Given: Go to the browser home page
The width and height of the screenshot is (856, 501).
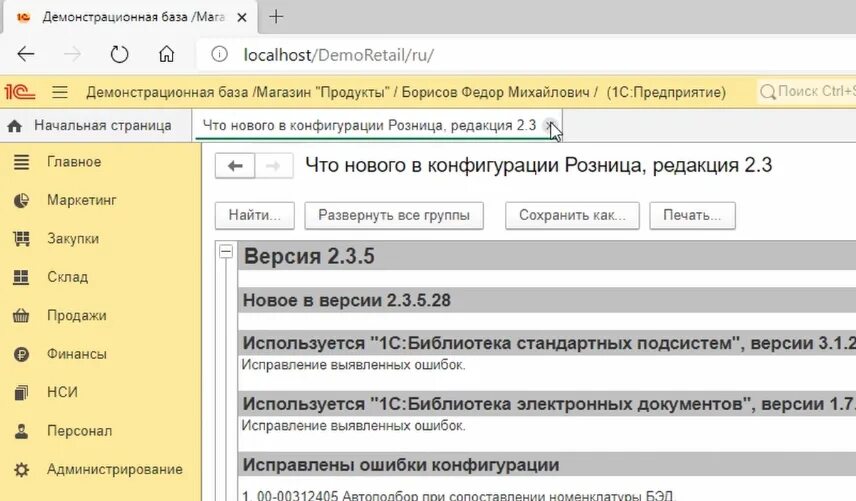Looking at the screenshot, I should 167,54.
